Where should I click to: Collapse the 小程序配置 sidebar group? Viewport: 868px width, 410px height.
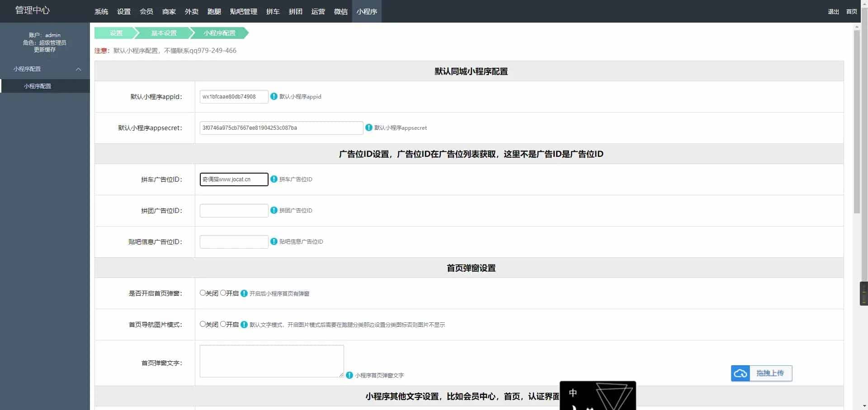78,69
